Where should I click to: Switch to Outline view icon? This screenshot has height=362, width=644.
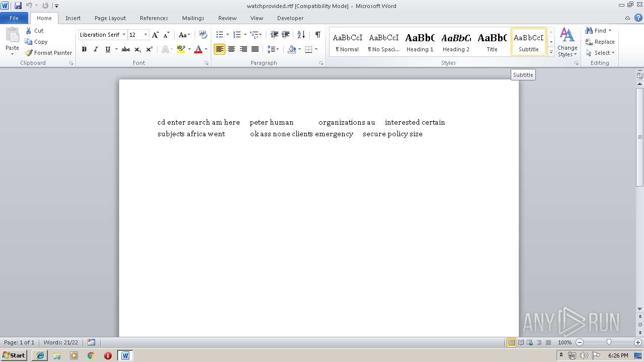coord(538,342)
